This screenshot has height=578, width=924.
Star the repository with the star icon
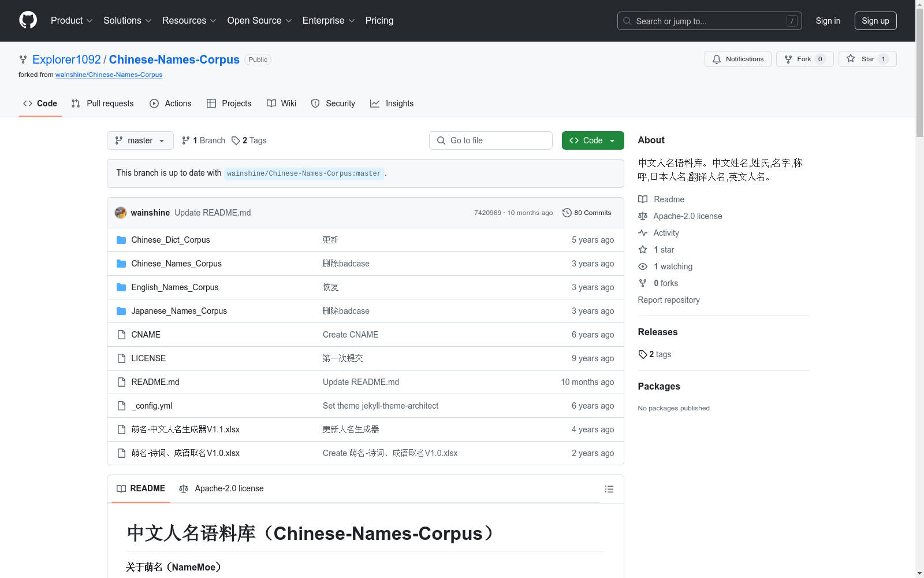(x=851, y=58)
